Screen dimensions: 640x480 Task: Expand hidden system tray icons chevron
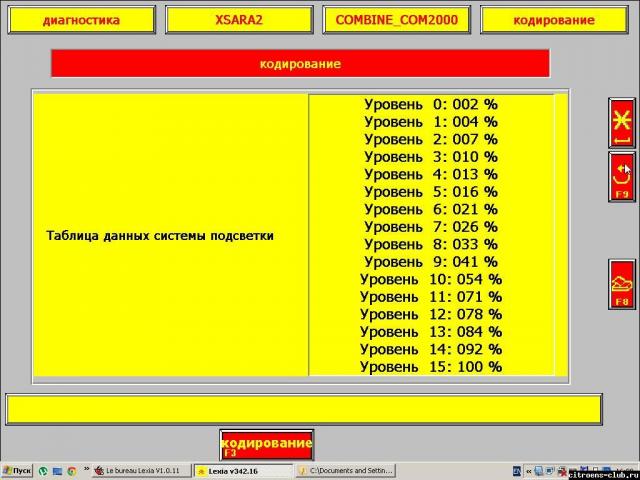coord(529,471)
